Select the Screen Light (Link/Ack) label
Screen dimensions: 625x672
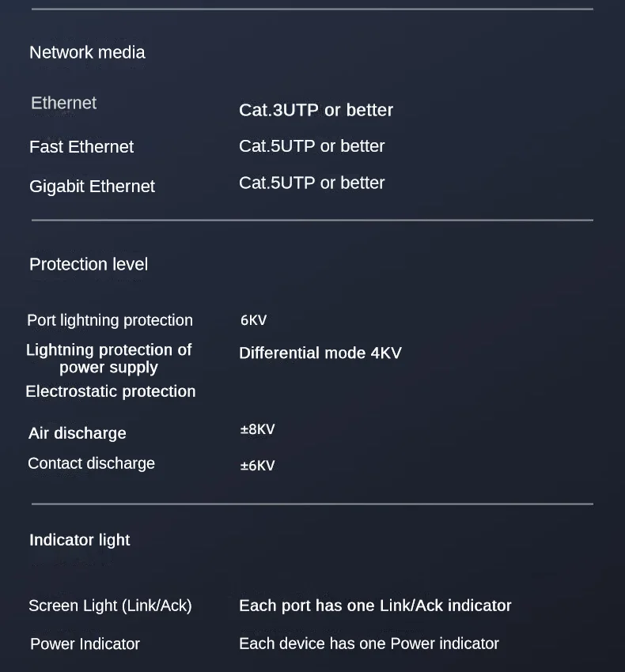(110, 606)
